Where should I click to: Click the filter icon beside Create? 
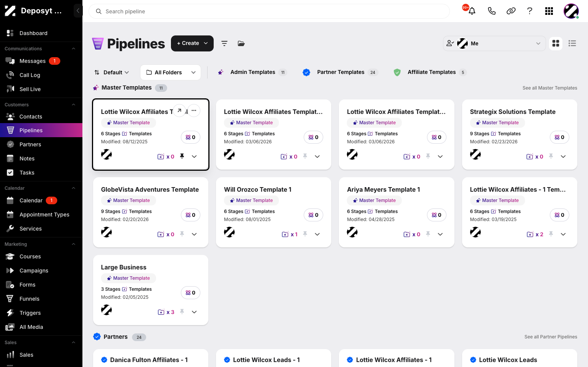pyautogui.click(x=224, y=43)
